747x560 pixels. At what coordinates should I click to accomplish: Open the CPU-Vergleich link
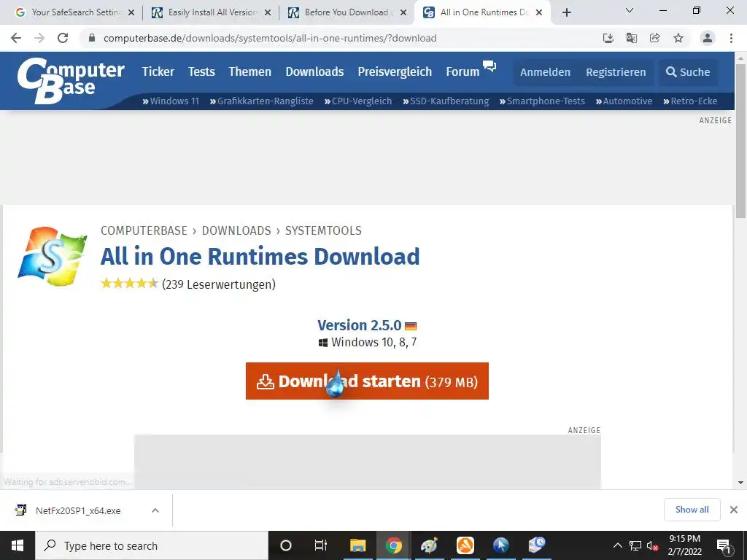[357, 101]
